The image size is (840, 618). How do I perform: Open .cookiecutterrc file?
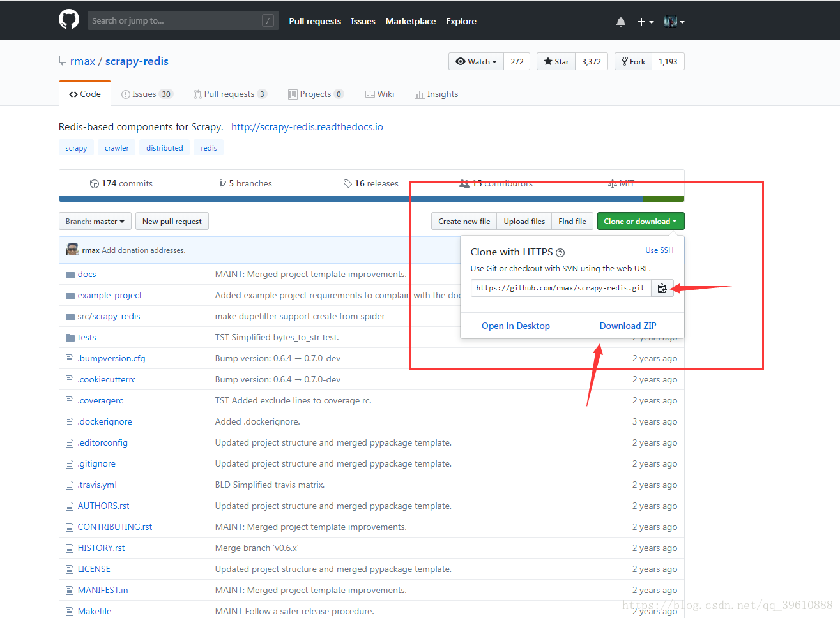[x=107, y=379]
